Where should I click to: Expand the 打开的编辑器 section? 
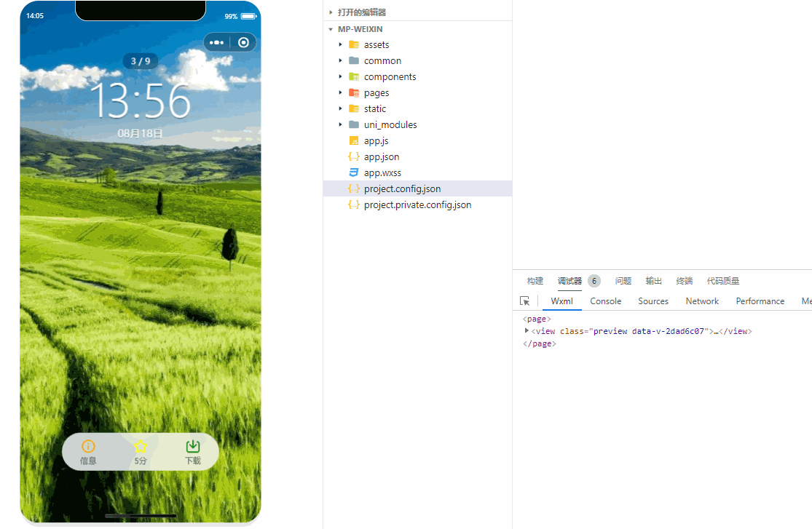(x=331, y=12)
